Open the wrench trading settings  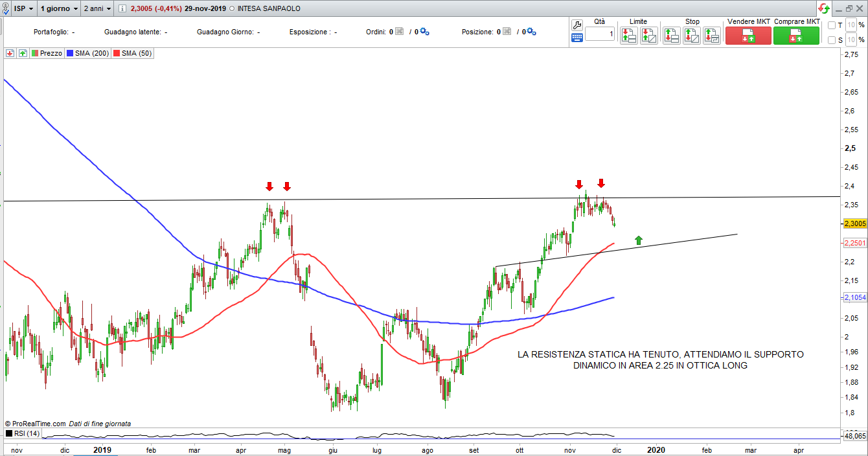[577, 25]
